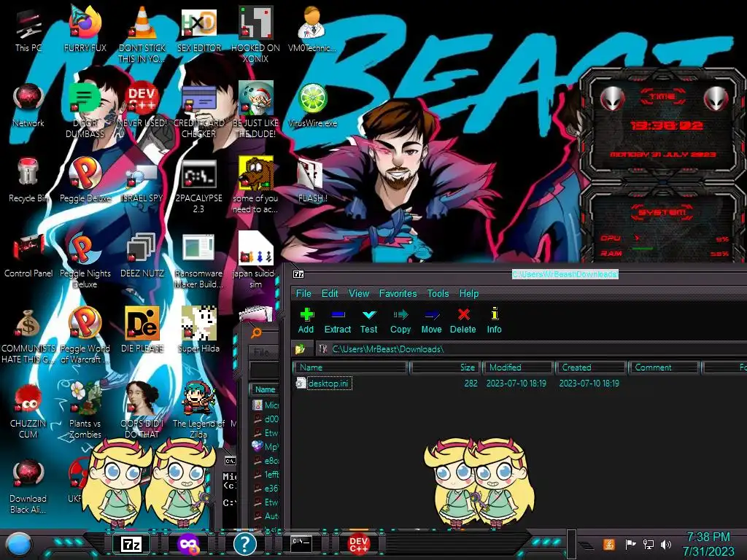Sort by the Created column header

[x=591, y=367]
